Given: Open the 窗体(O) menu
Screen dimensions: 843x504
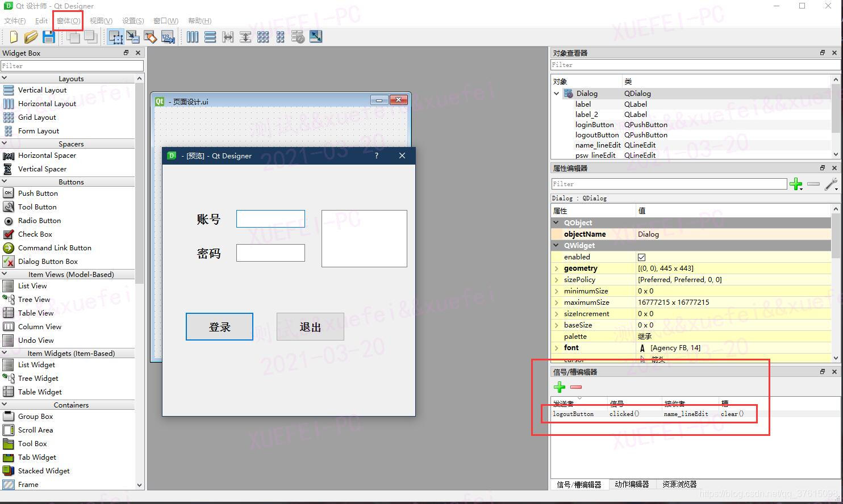Looking at the screenshot, I should coord(68,21).
